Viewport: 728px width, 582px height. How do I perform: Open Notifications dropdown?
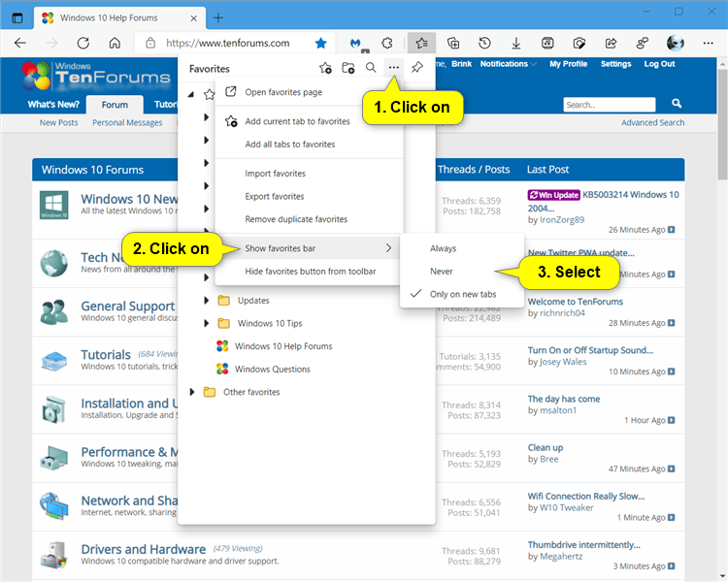509,64
